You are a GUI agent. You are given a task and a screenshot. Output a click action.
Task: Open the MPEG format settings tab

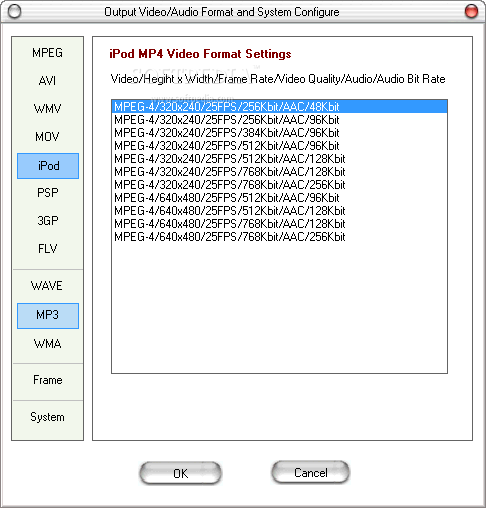coord(47,53)
